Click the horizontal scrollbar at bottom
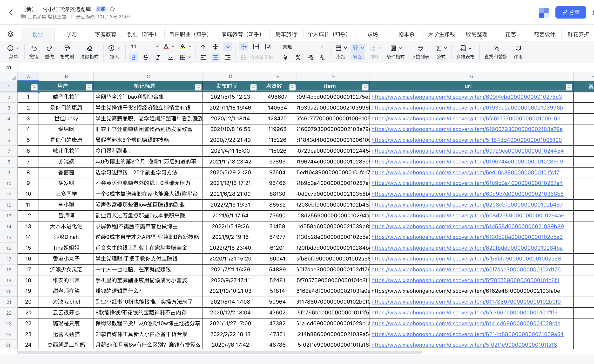Viewport: 594px width, 364px height. click(x=220, y=352)
